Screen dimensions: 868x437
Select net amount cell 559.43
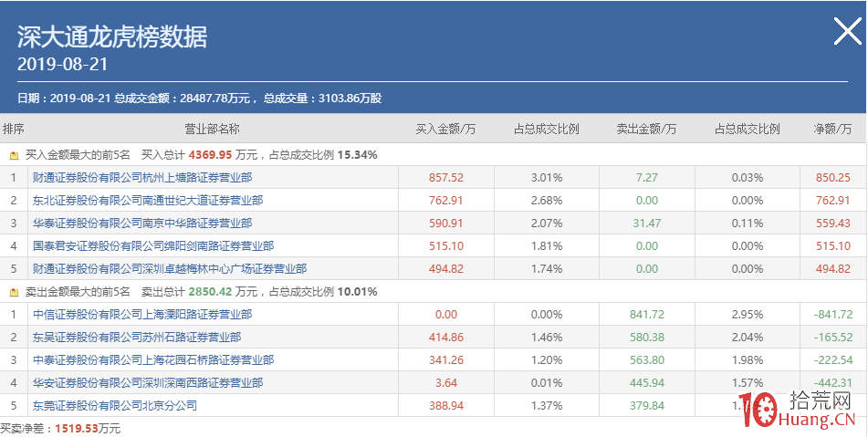tap(832, 223)
